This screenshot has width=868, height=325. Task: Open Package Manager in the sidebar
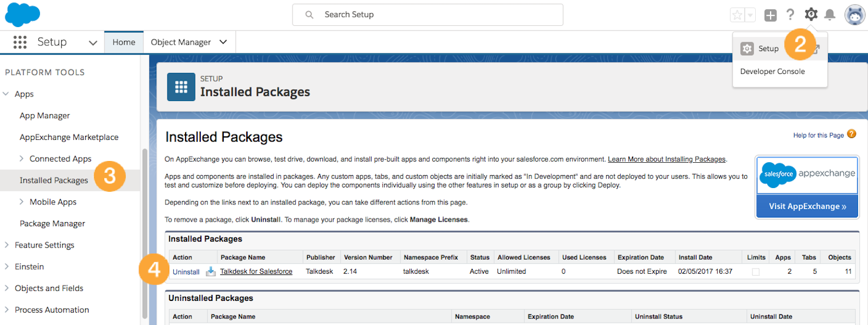point(52,223)
